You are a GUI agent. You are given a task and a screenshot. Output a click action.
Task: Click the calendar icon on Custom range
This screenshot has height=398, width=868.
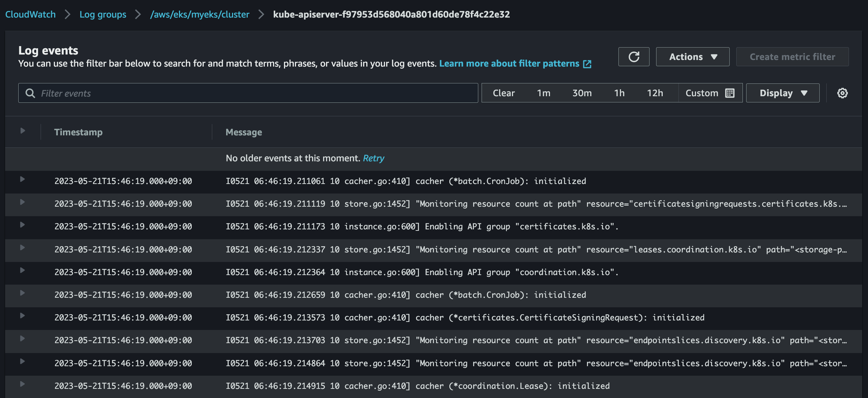730,93
